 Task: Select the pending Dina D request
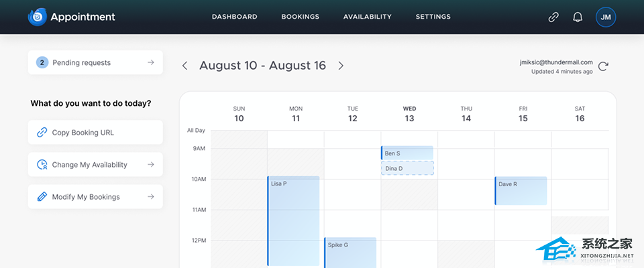pos(407,168)
